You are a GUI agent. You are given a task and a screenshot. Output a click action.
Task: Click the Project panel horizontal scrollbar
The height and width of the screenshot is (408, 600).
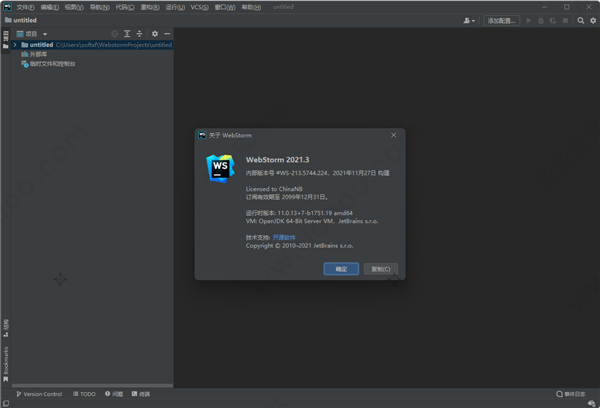92,385
